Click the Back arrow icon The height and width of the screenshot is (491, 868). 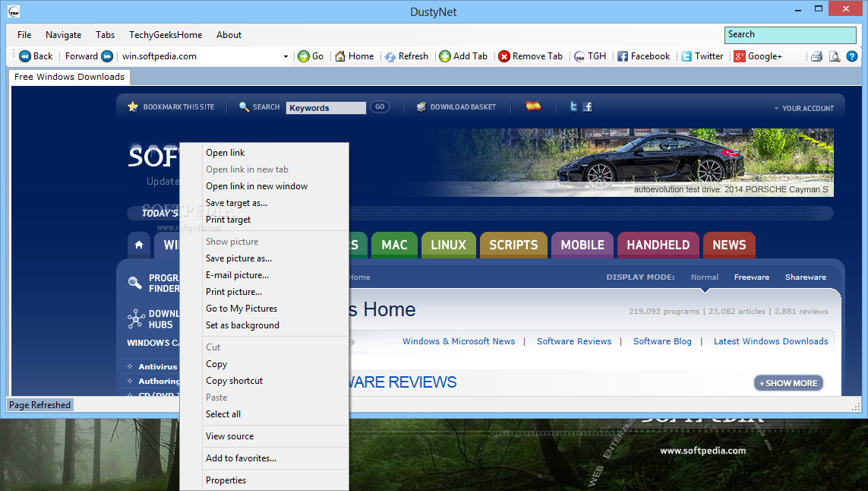coord(25,56)
